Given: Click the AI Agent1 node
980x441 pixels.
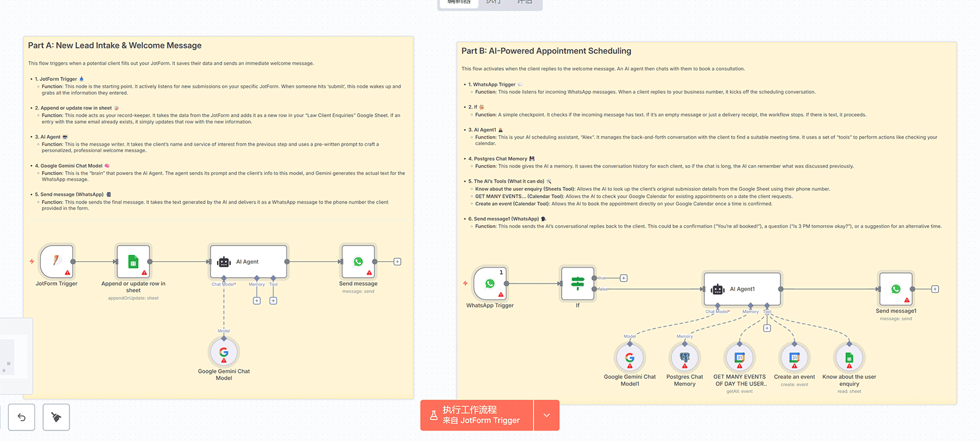Looking at the screenshot, I should (742, 289).
